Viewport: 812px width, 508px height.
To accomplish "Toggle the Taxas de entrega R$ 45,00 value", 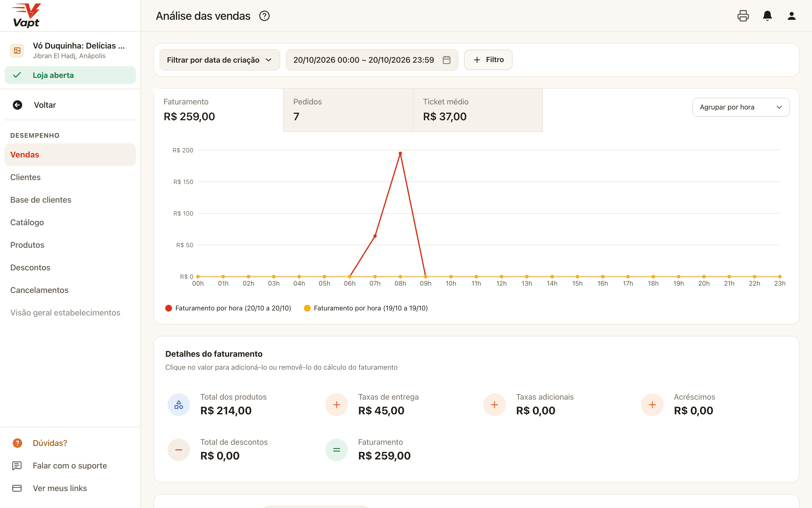I will (x=381, y=411).
